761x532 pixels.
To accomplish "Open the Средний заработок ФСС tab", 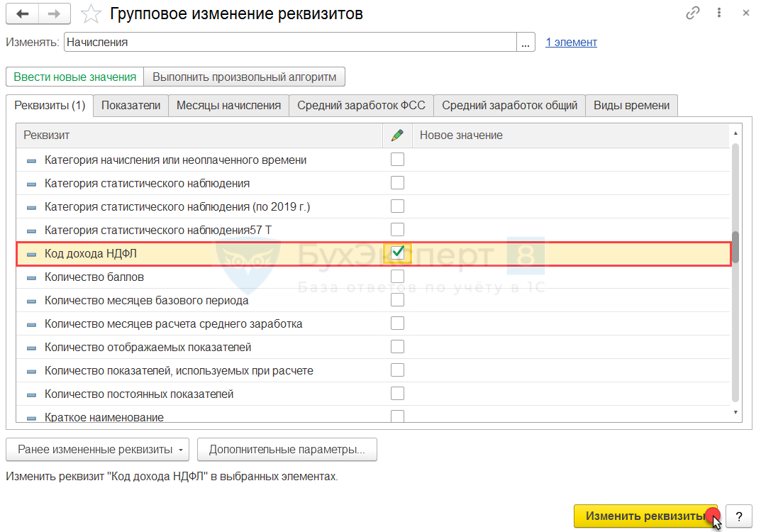I will click(361, 105).
